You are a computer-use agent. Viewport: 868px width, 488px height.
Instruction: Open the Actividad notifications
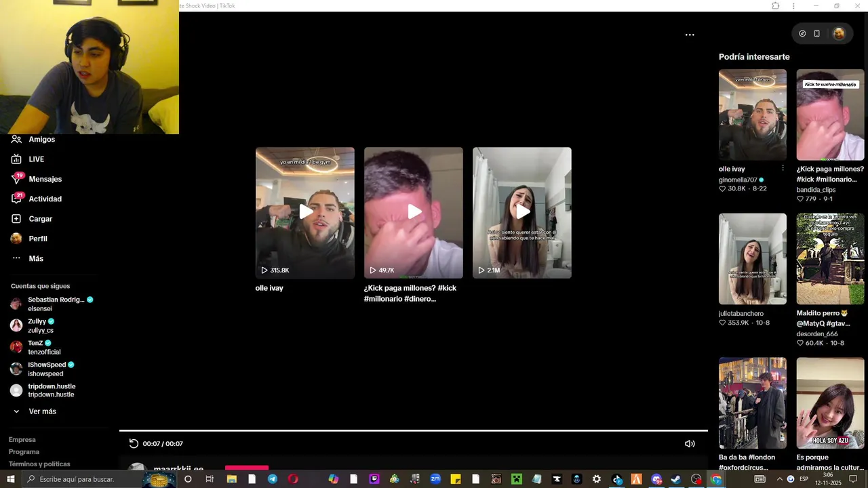pyautogui.click(x=45, y=199)
